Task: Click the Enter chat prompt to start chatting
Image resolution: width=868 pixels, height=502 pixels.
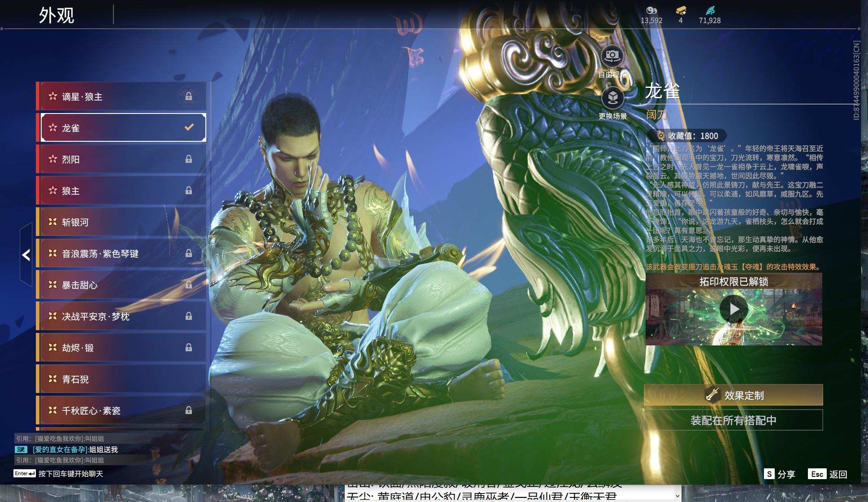Action: [59, 474]
